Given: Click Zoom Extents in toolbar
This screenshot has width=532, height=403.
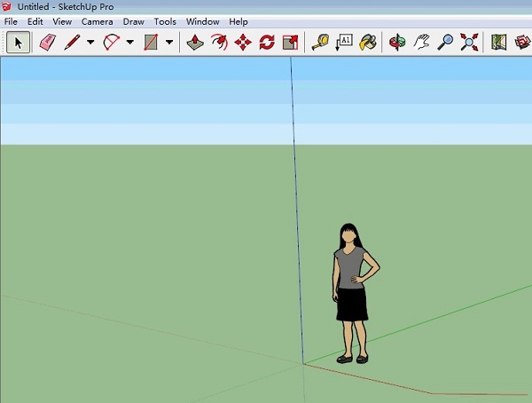Looking at the screenshot, I should [x=469, y=42].
